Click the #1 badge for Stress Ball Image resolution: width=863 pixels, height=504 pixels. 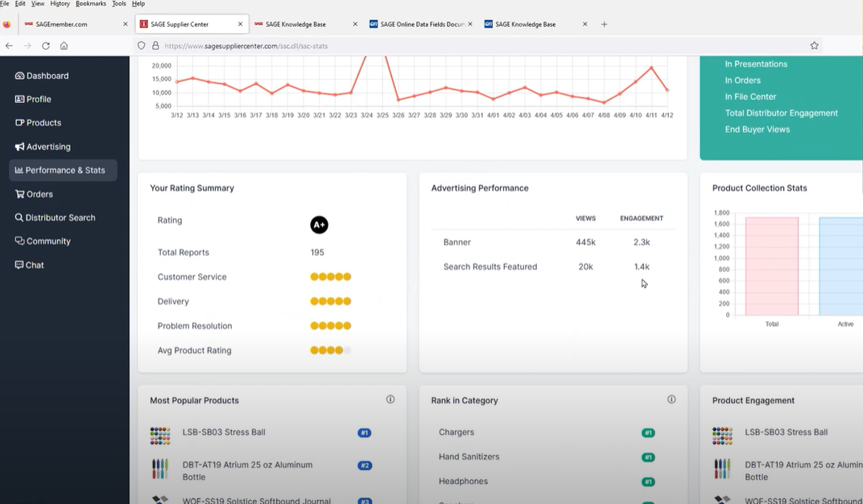point(365,432)
